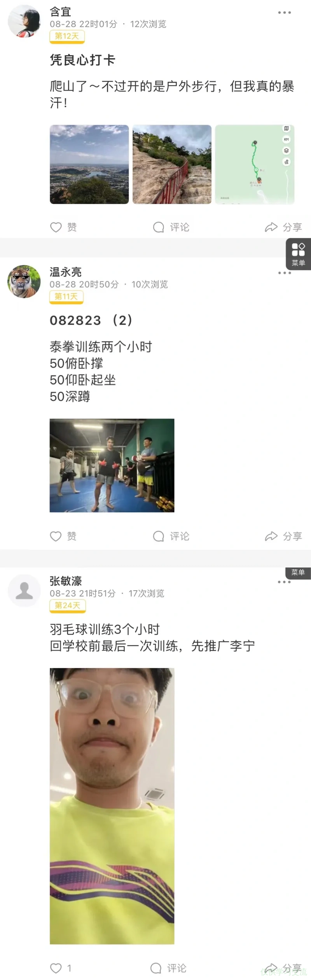Open comments on 含宜's post
Viewport: 311px width, 980px height.
pos(171,227)
